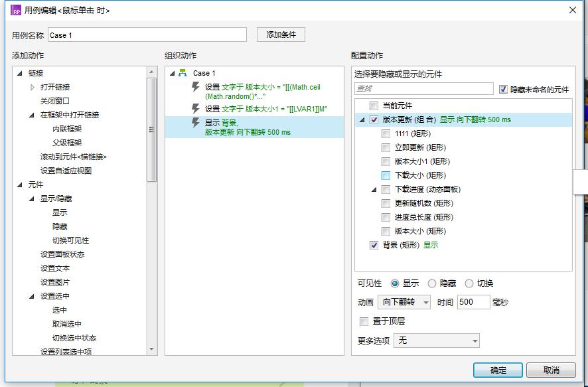This screenshot has width=588, height=387.
Task: Click the 查找 search field
Action: (x=424, y=88)
